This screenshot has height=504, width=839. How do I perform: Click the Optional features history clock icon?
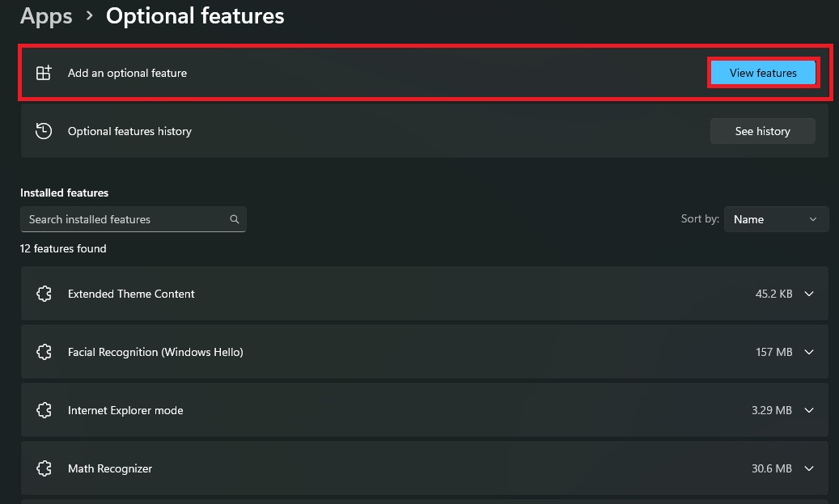click(44, 131)
